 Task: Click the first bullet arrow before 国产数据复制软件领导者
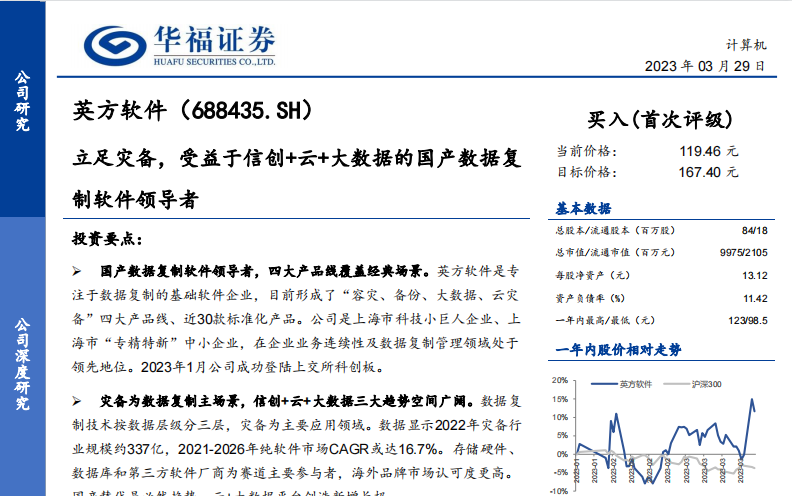click(77, 272)
